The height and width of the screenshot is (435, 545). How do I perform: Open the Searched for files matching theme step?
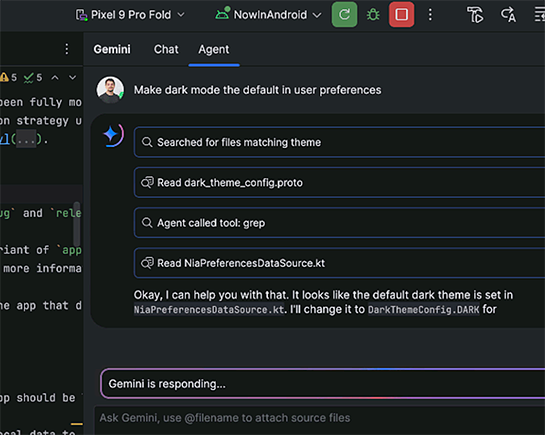click(339, 142)
